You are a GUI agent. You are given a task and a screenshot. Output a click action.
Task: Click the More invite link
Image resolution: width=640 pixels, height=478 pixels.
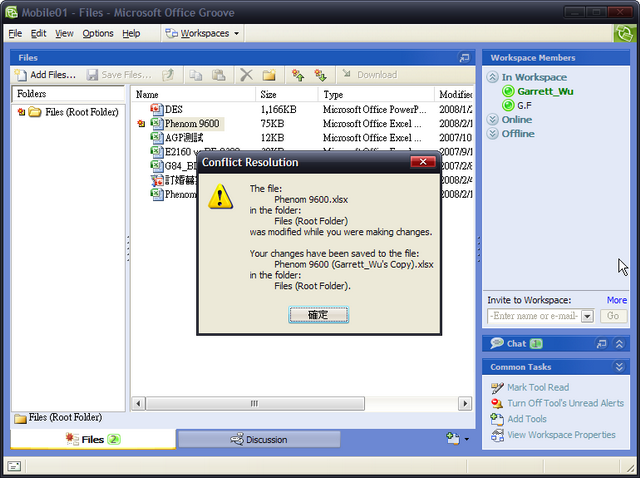pos(617,300)
